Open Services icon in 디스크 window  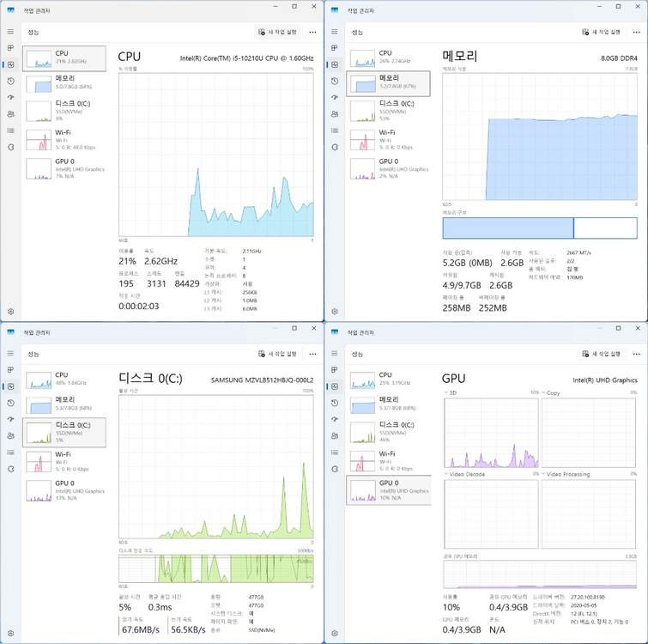[x=11, y=469]
